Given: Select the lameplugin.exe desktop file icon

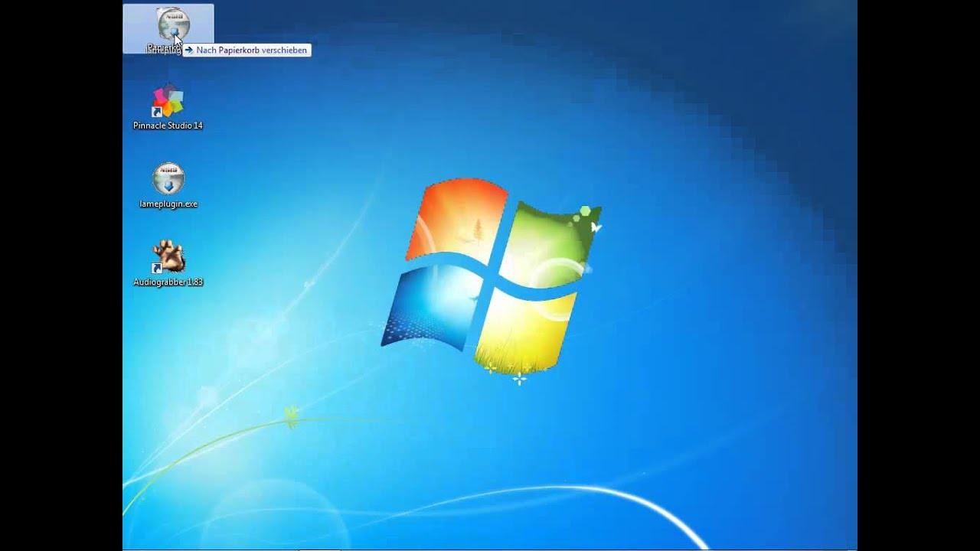Looking at the screenshot, I should click(168, 186).
